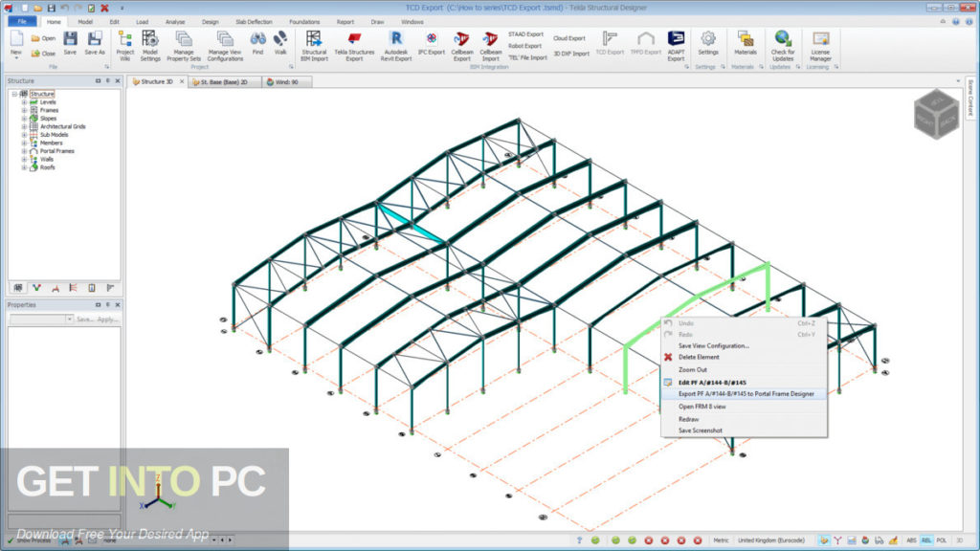Expand the Members tree node
This screenshot has height=551, width=980.
coord(24,143)
